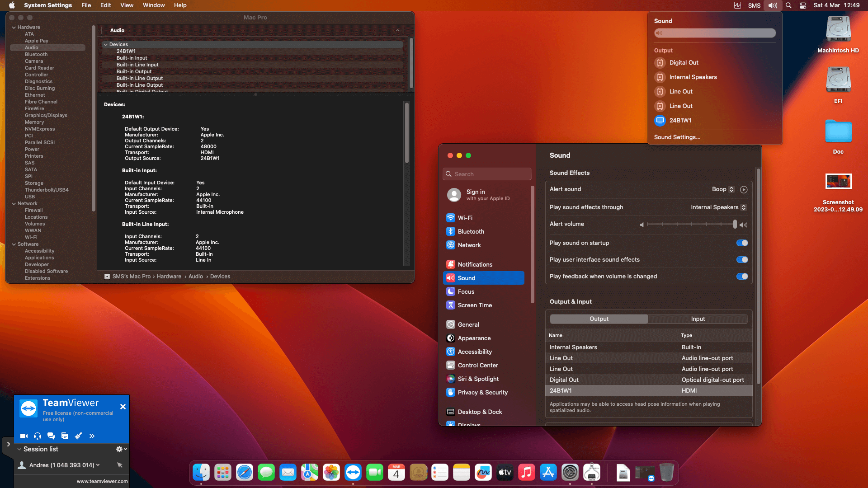Adjust the Alert volume slider
Image resolution: width=868 pixels, height=488 pixels.
pyautogui.click(x=735, y=225)
